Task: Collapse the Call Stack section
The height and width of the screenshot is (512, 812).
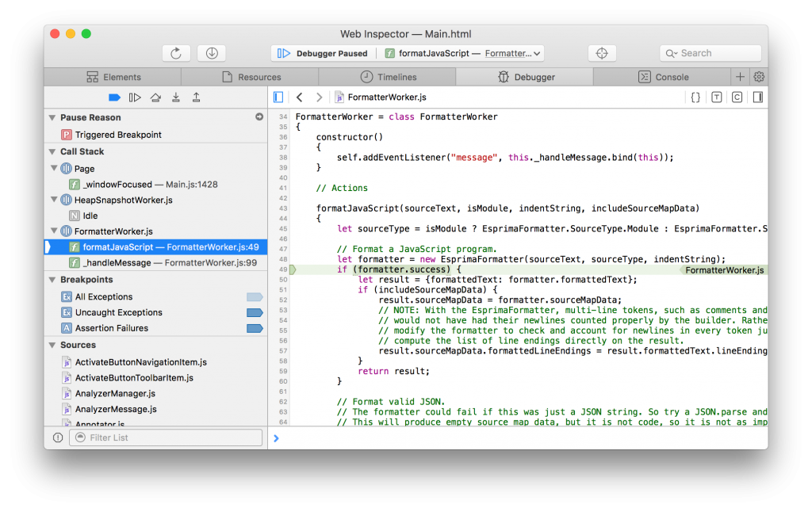Action: tap(50, 151)
